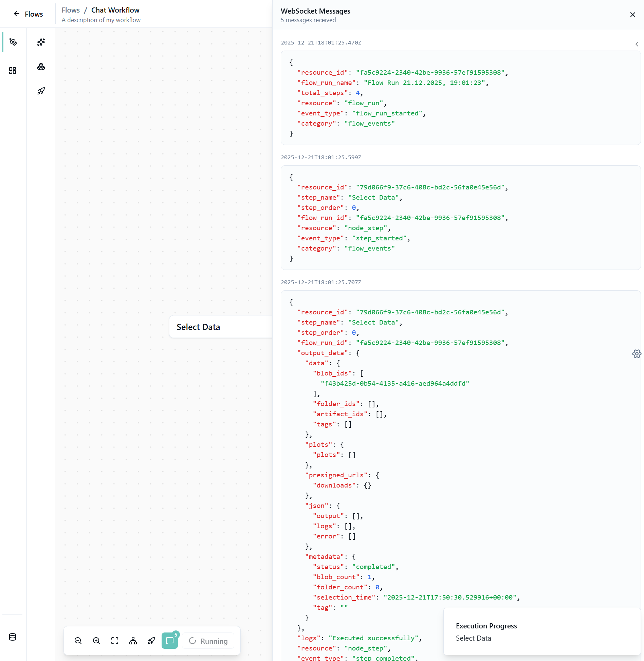Open the Flows breadcrumb link
The image size is (644, 661).
[x=71, y=10]
